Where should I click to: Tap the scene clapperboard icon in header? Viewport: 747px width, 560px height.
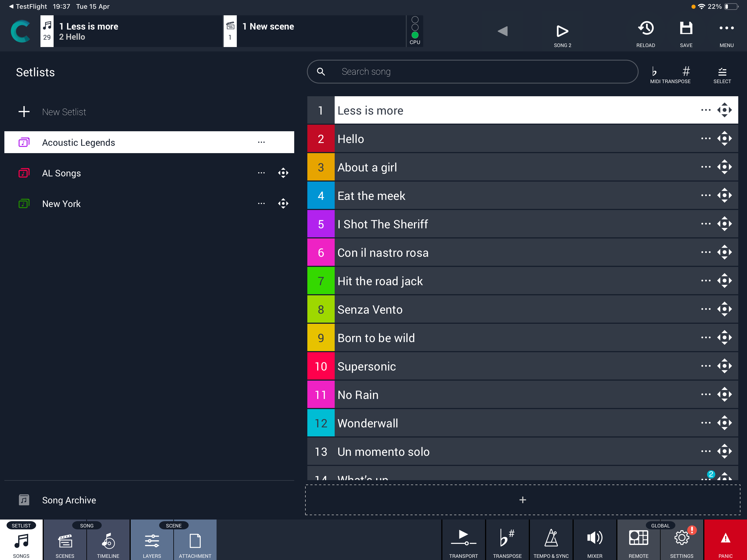coord(230,31)
